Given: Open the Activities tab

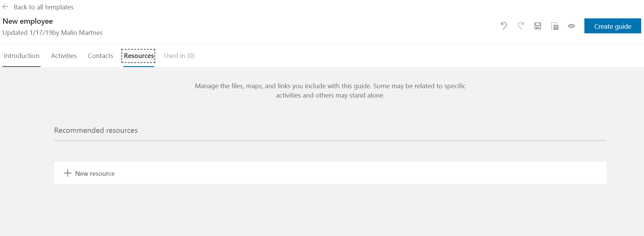Looking at the screenshot, I should coord(64,56).
